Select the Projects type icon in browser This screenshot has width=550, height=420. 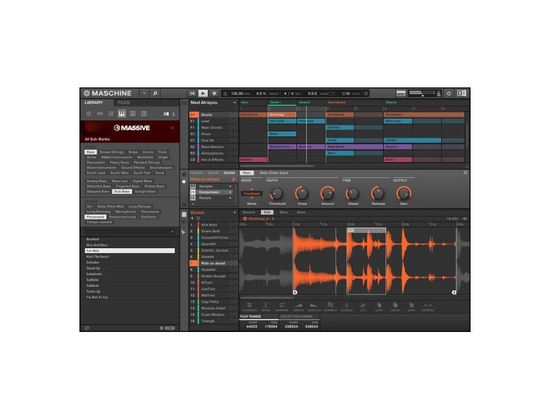[x=89, y=114]
